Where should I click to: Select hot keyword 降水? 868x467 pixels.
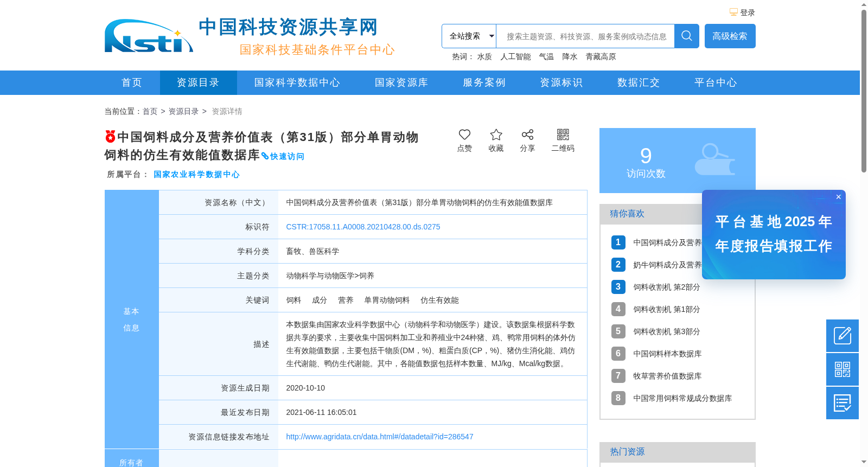570,56
